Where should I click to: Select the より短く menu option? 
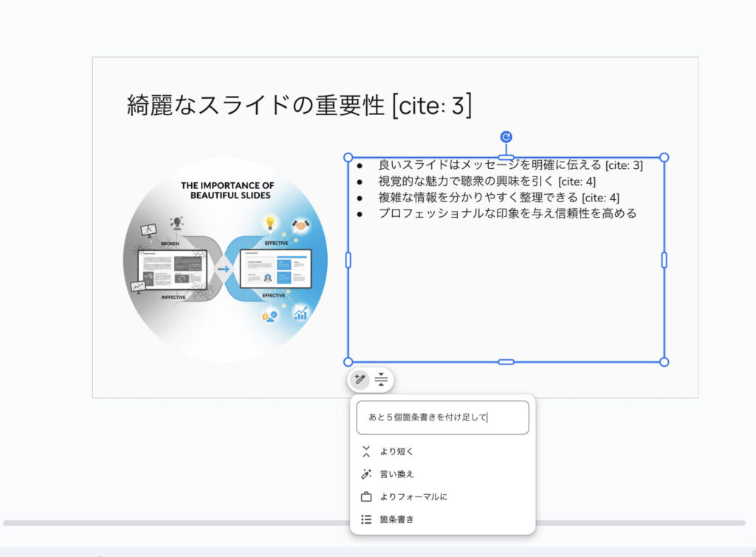pos(396,452)
